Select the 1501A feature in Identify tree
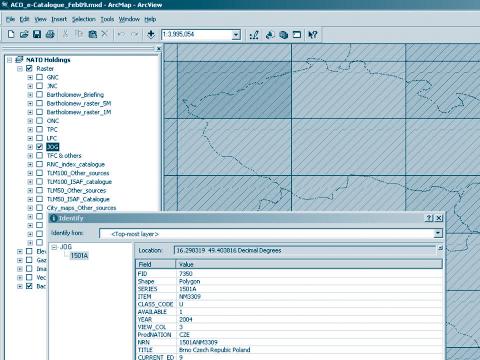The width and height of the screenshot is (480, 360). 79,256
